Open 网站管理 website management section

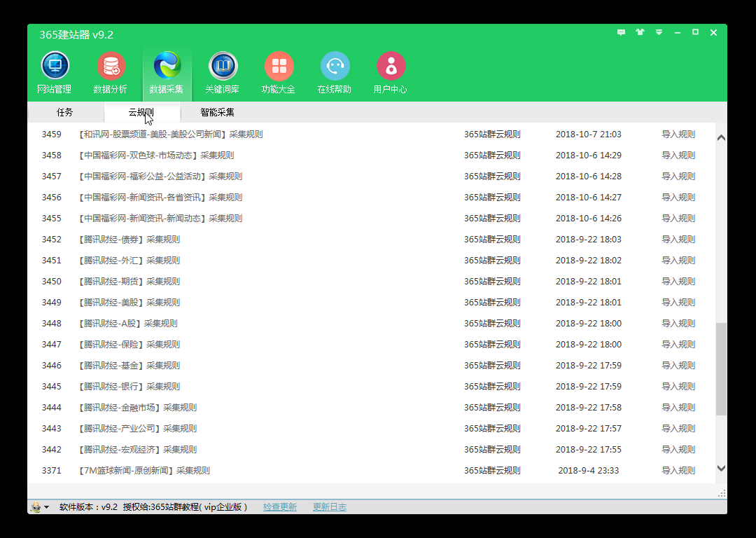pyautogui.click(x=55, y=73)
